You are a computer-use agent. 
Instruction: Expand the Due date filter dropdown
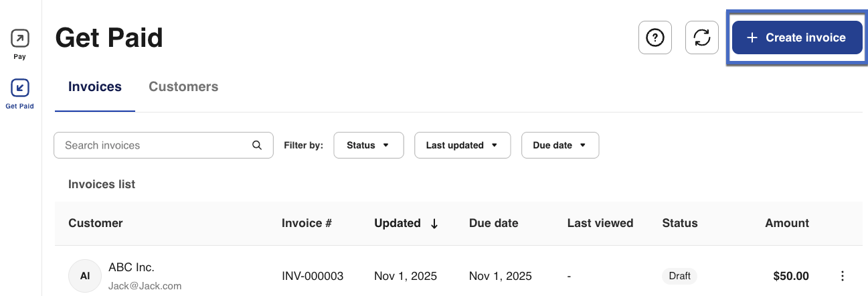pos(559,145)
